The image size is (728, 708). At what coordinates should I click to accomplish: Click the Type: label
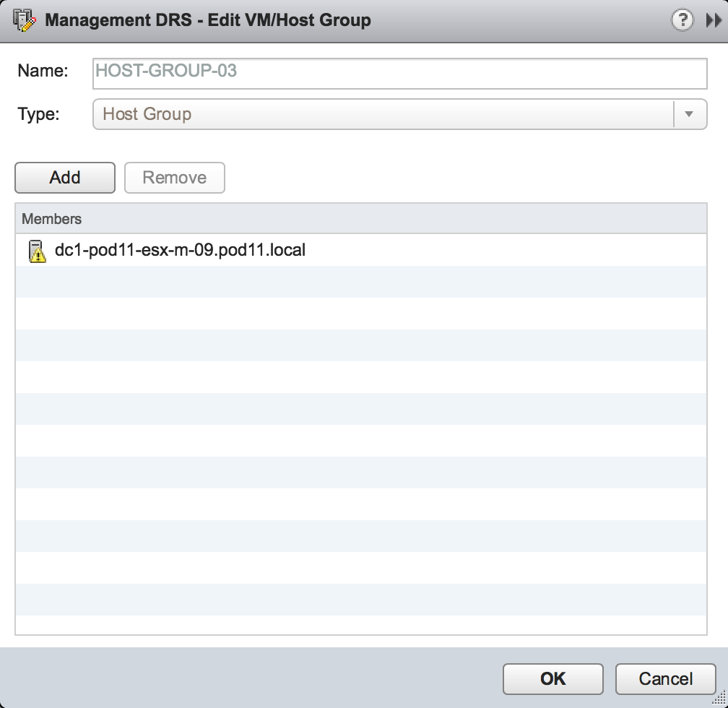coord(39,114)
